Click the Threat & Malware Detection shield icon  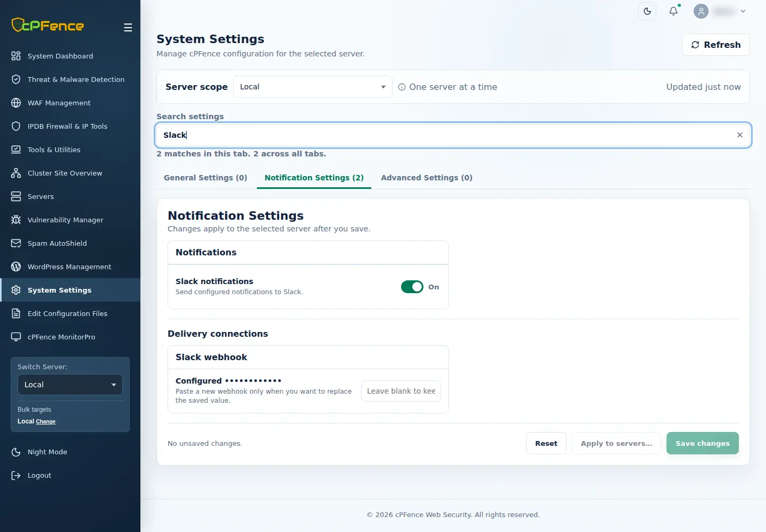pyautogui.click(x=16, y=79)
